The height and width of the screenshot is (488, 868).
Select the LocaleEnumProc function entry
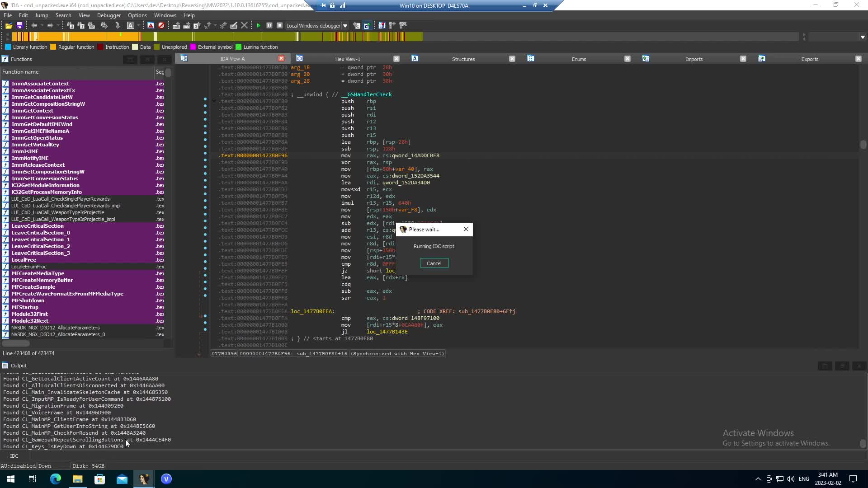pyautogui.click(x=29, y=267)
